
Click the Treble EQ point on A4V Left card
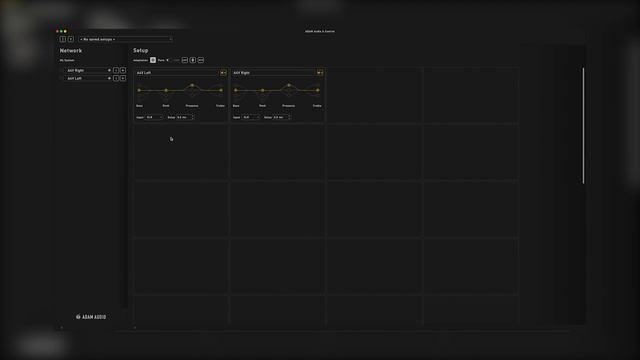pyautogui.click(x=221, y=90)
